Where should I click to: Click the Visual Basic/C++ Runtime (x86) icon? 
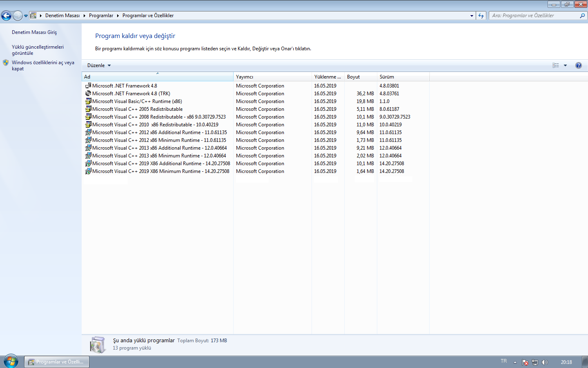(88, 101)
